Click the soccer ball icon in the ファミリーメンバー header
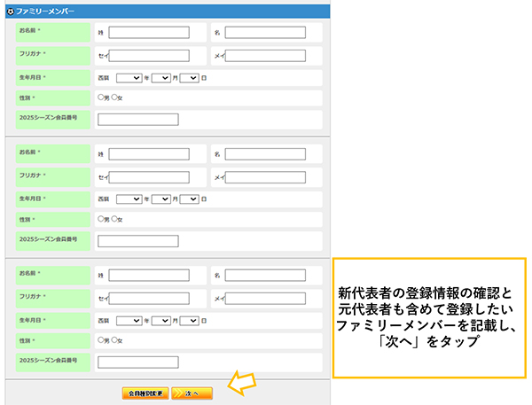 [x=11, y=9]
